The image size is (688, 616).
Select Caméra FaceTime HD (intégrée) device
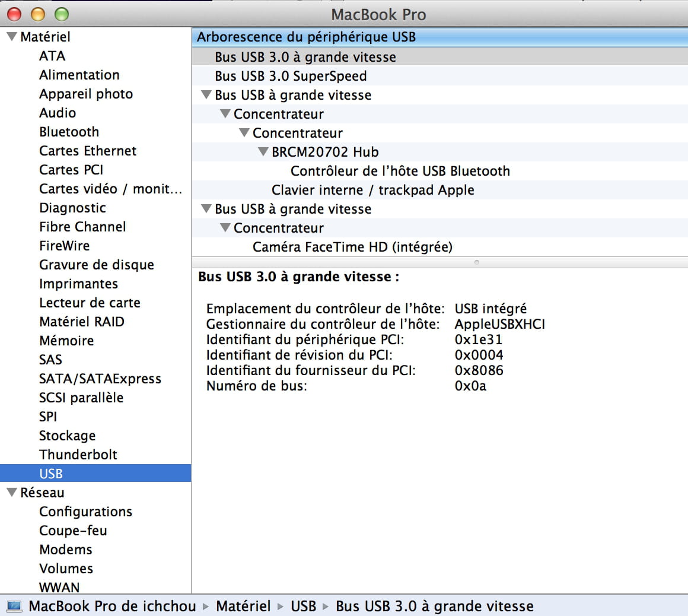pyautogui.click(x=352, y=247)
